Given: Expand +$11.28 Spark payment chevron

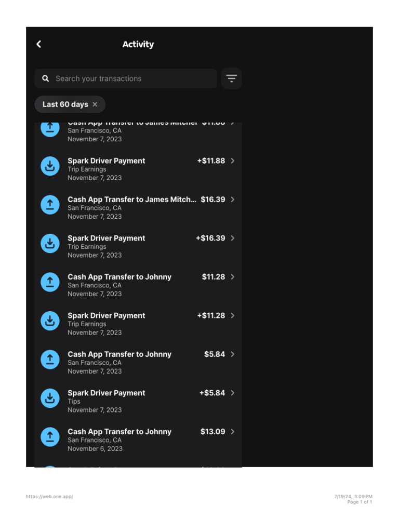Looking at the screenshot, I should click(233, 315).
